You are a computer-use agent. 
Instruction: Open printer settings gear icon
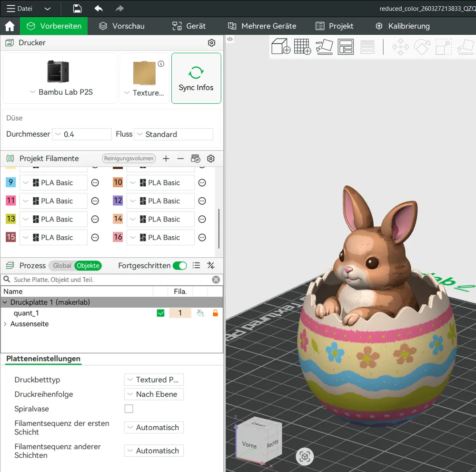(x=212, y=43)
